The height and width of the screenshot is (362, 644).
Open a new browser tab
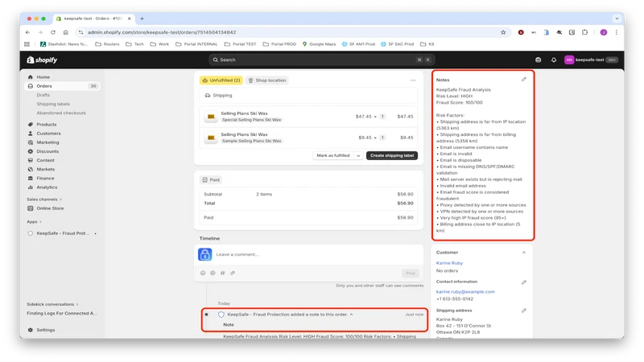pyautogui.click(x=142, y=19)
